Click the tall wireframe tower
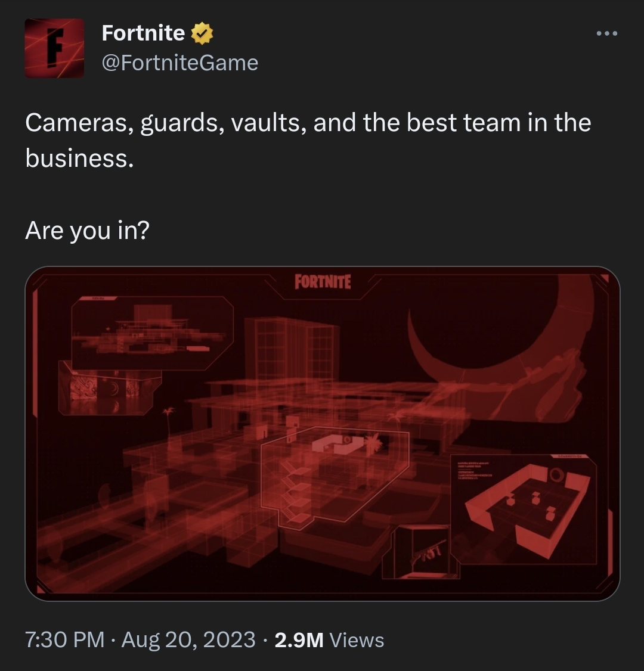Image resolution: width=644 pixels, height=671 pixels. 291,349
